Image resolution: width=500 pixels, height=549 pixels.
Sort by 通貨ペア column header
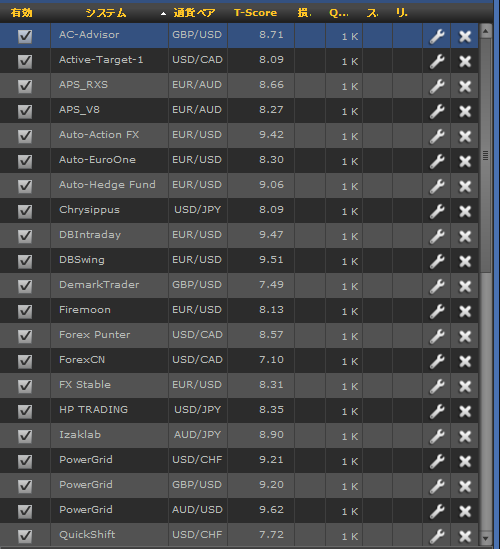point(194,13)
